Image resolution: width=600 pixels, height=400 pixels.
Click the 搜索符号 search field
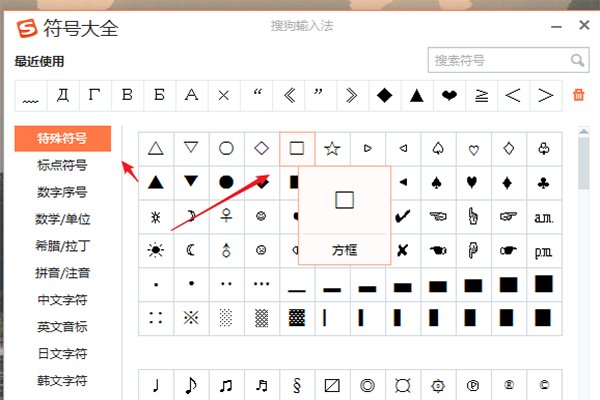(x=508, y=60)
